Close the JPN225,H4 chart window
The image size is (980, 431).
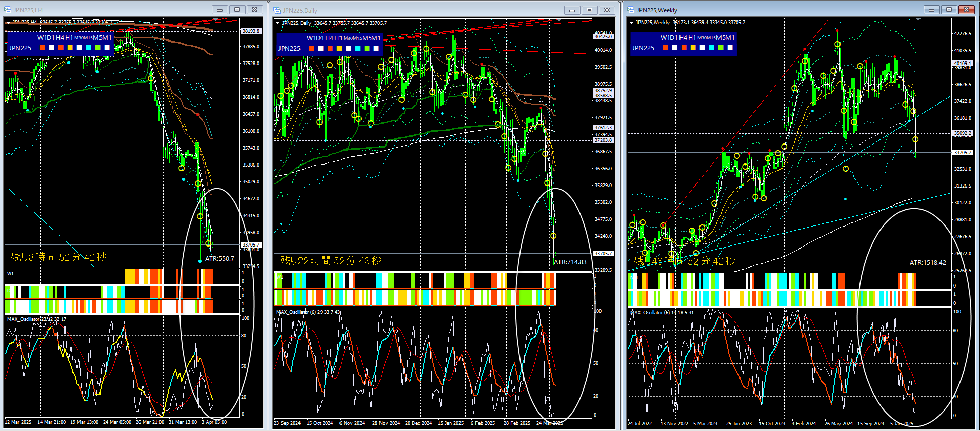pyautogui.click(x=255, y=10)
